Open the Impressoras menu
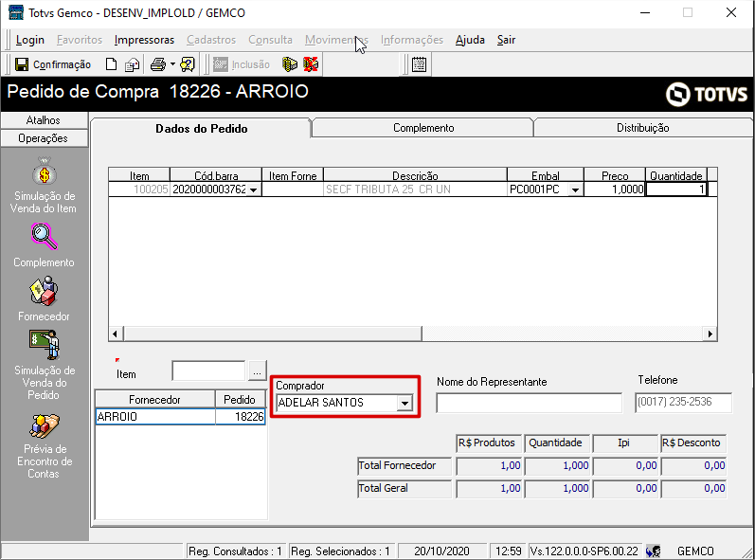 point(144,40)
